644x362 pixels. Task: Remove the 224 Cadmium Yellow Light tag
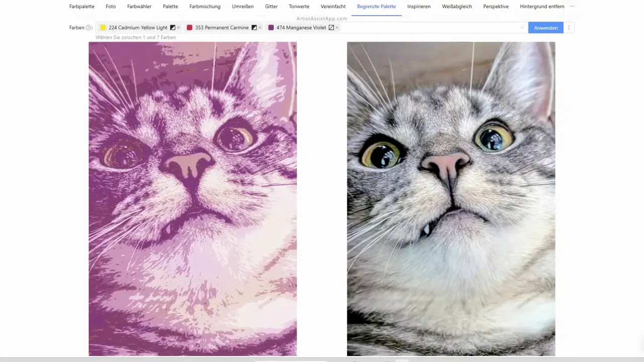click(x=179, y=28)
